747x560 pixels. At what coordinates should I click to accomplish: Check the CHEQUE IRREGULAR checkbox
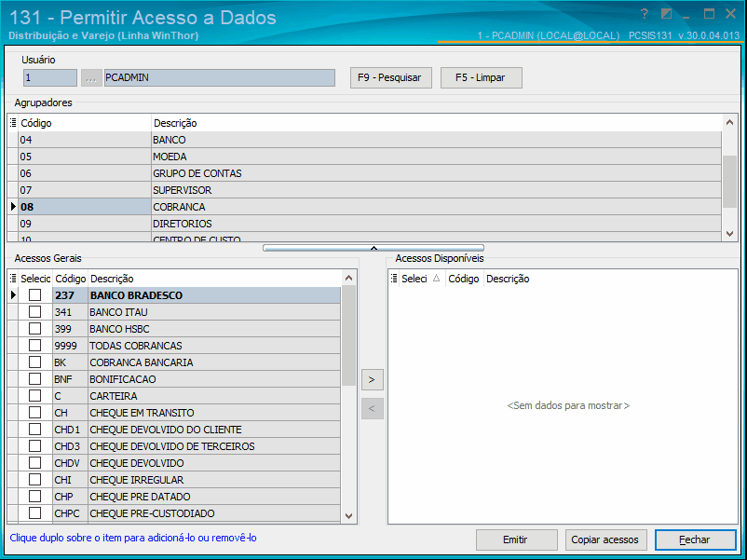coord(34,480)
